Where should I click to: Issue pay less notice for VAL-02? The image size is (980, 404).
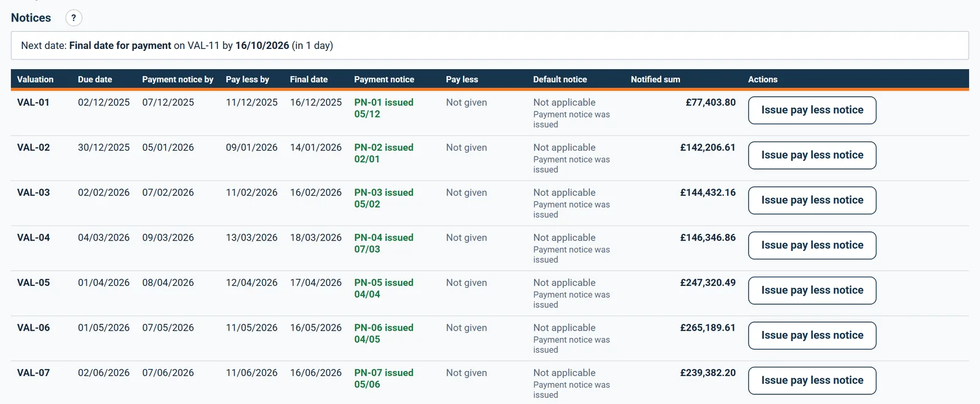click(x=812, y=155)
